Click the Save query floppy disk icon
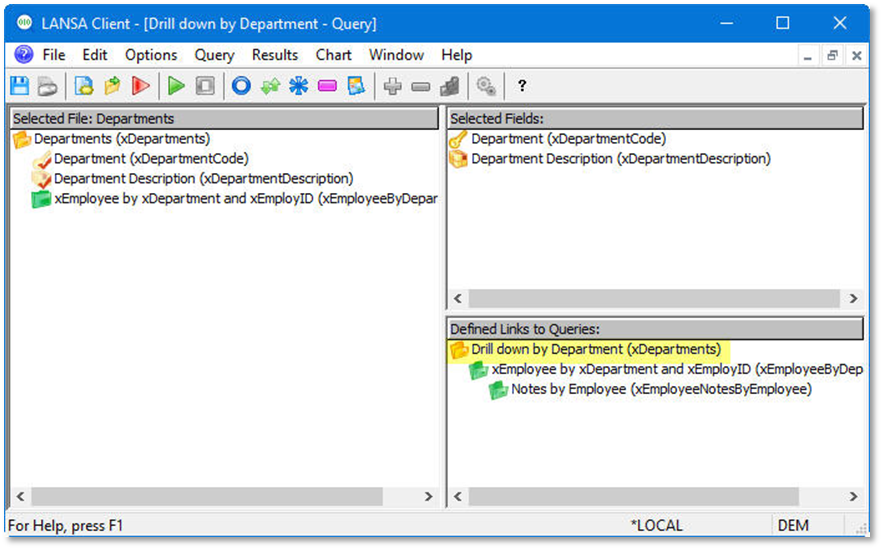Screen dimensions: 882x549 coord(20,86)
